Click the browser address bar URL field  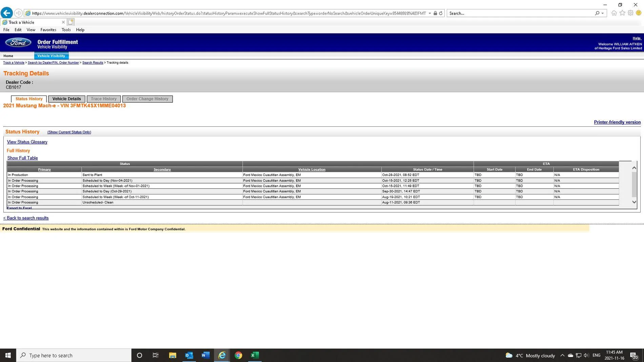229,13
